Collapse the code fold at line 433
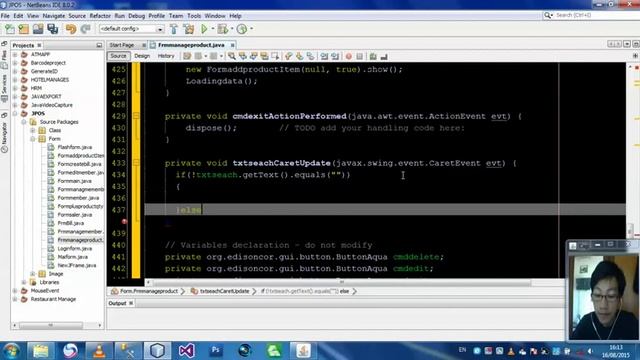The image size is (640, 360). tap(136, 163)
